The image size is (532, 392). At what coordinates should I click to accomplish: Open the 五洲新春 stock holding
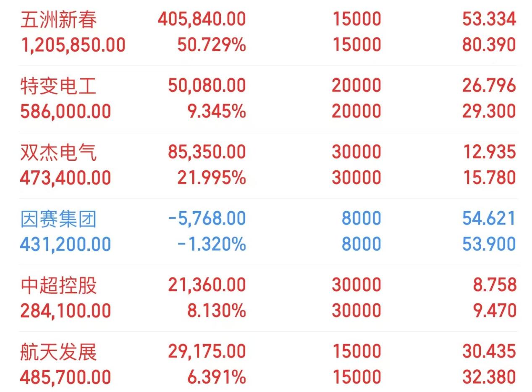coord(58,20)
